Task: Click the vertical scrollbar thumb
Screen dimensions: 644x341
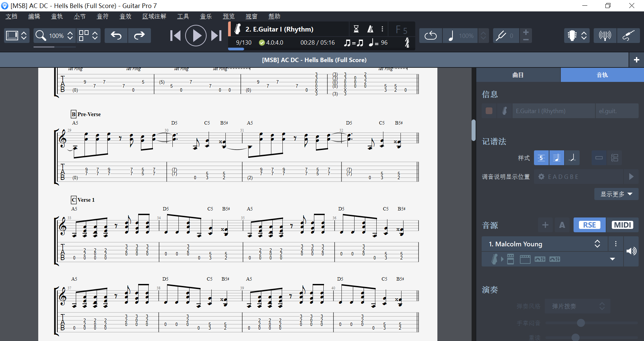Action: (x=473, y=131)
